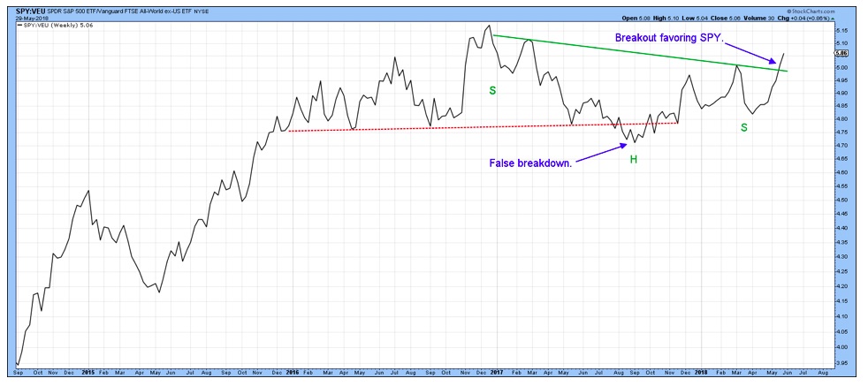Click the 2015 year label on time axis

pyautogui.click(x=89, y=374)
